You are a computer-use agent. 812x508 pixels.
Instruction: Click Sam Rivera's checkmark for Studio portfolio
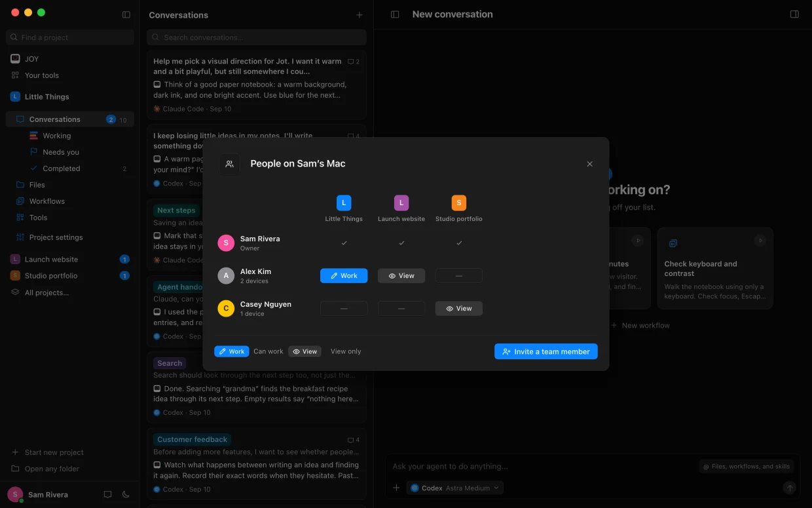tap(459, 243)
